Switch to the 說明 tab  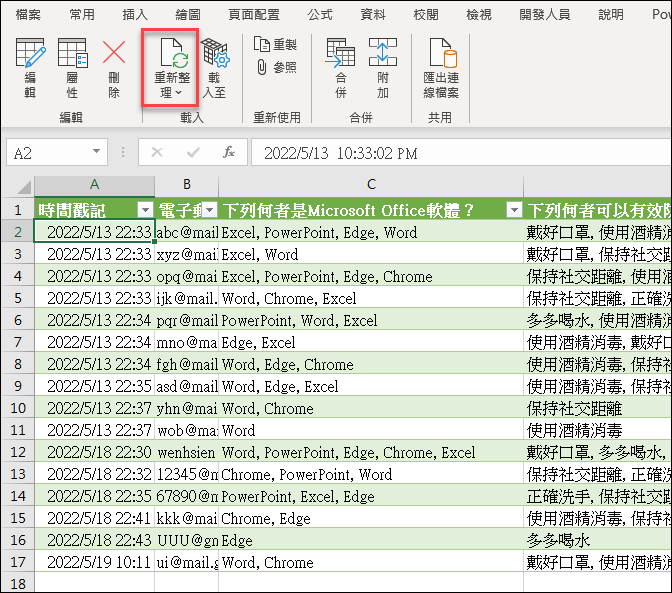(x=611, y=15)
